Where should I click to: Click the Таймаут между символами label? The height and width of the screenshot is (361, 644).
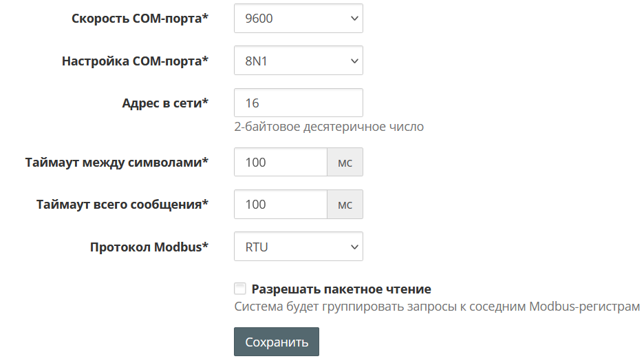116,163
